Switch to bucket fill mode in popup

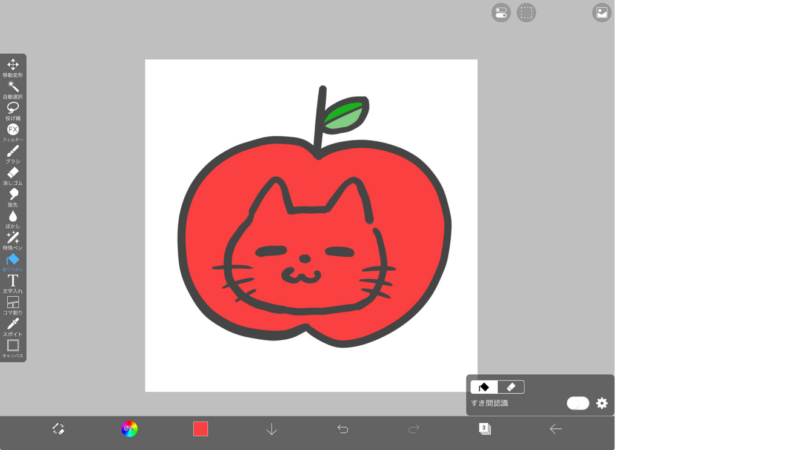click(x=484, y=387)
